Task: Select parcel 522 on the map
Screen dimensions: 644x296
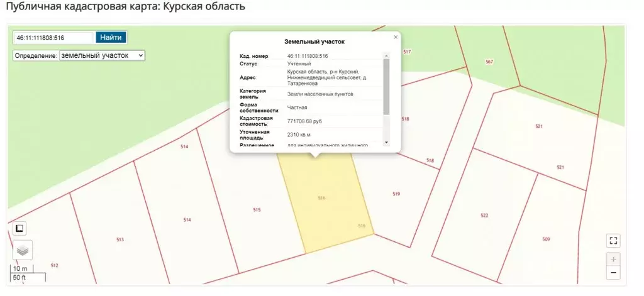Action: point(484,216)
